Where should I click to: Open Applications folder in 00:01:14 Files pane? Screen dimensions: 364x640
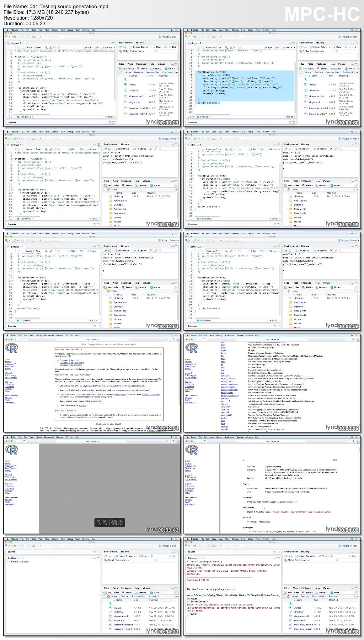(x=121, y=200)
